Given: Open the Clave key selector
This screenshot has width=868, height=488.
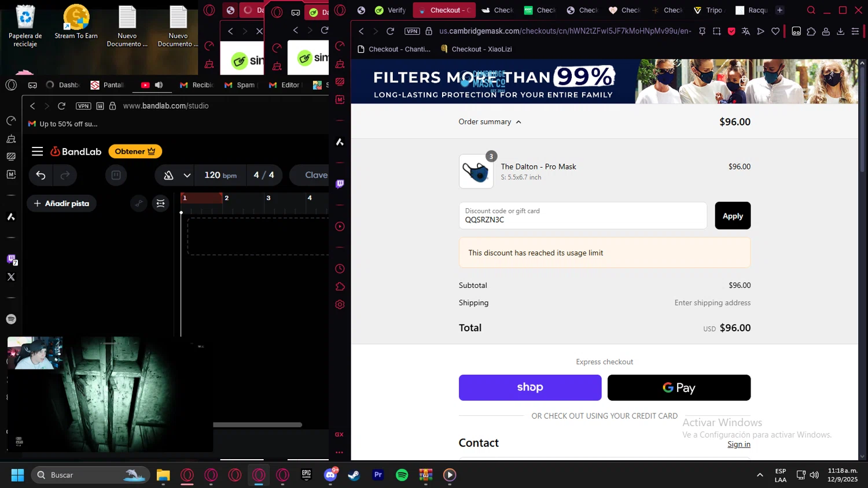Looking at the screenshot, I should (x=316, y=175).
